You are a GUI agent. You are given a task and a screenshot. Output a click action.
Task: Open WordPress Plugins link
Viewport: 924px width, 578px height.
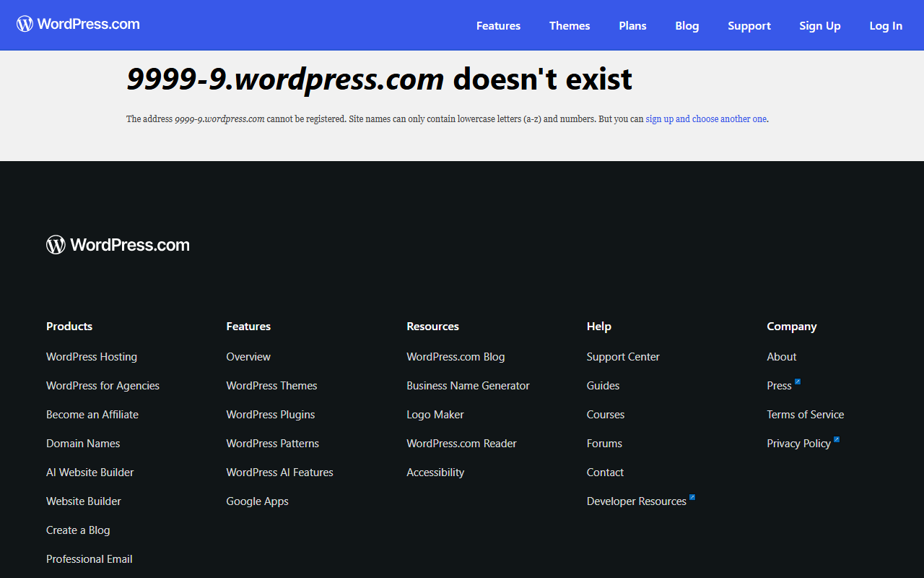[x=271, y=415]
